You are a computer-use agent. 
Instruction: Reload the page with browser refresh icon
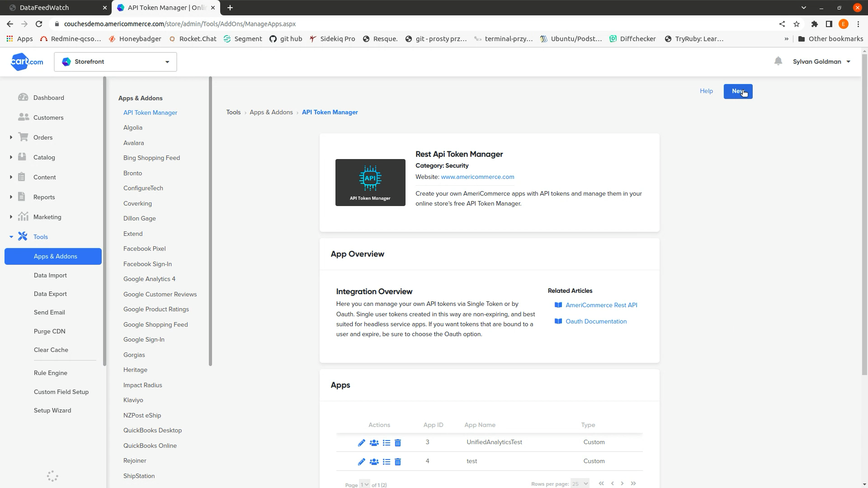coord(39,24)
